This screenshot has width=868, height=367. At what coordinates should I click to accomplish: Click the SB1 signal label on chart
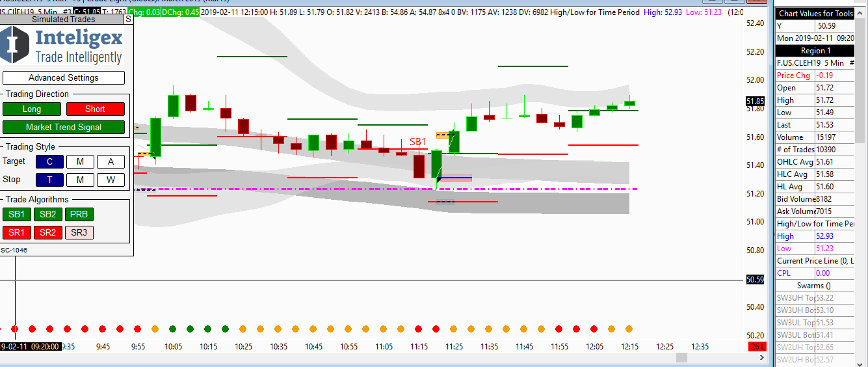pyautogui.click(x=417, y=141)
